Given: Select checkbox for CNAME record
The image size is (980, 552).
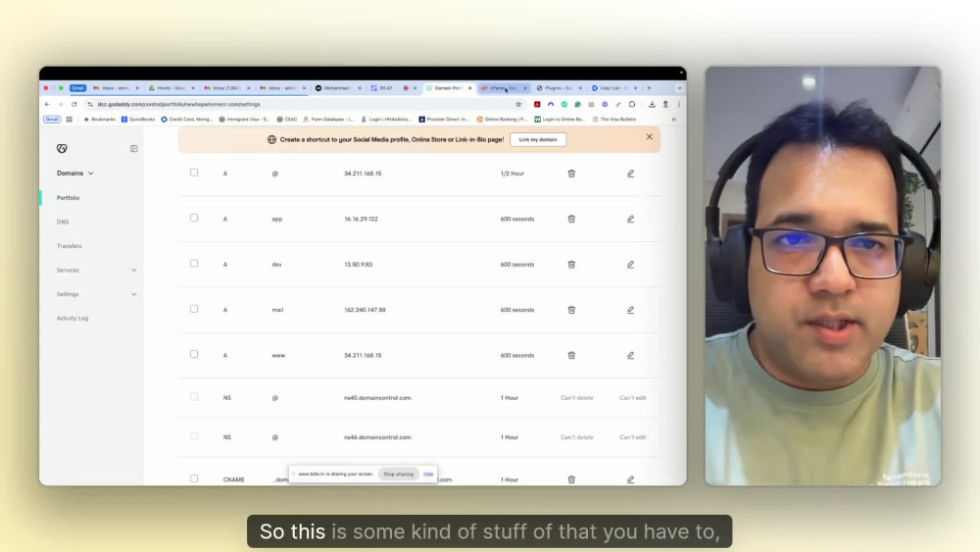Looking at the screenshot, I should pyautogui.click(x=194, y=478).
